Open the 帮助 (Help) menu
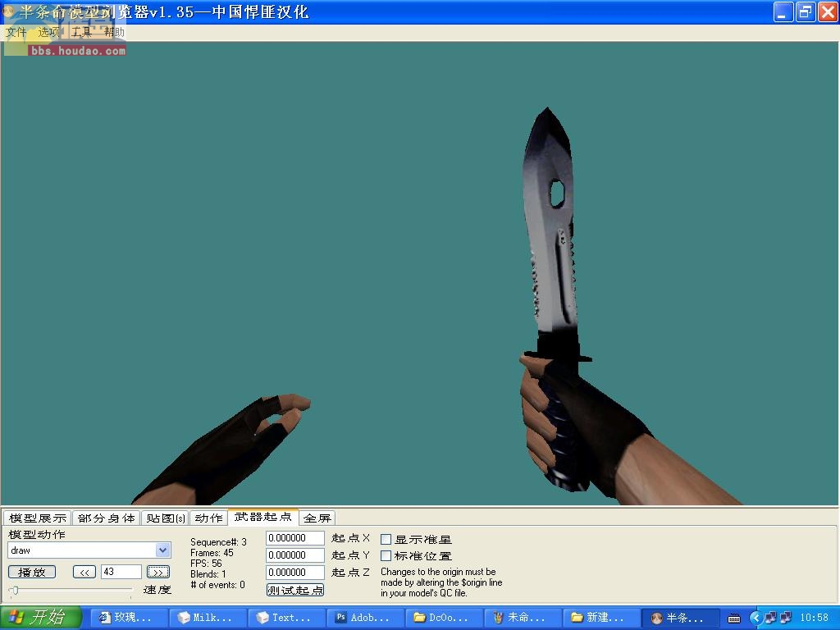This screenshot has height=630, width=840. coord(114,32)
